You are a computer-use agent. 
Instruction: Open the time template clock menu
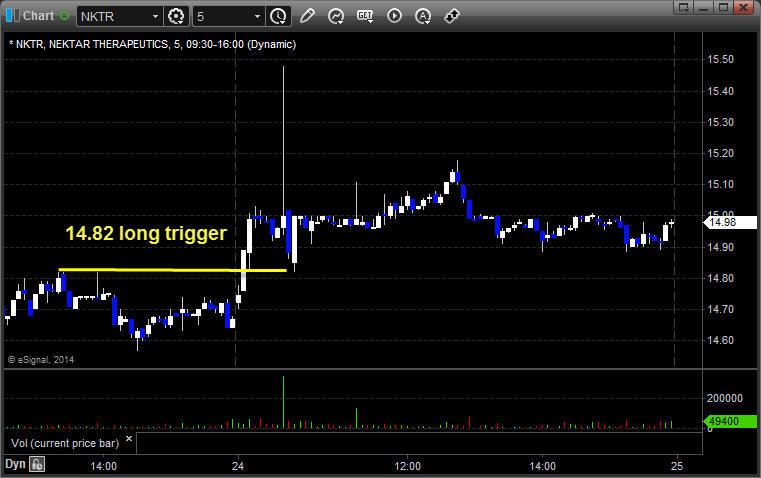pos(279,16)
